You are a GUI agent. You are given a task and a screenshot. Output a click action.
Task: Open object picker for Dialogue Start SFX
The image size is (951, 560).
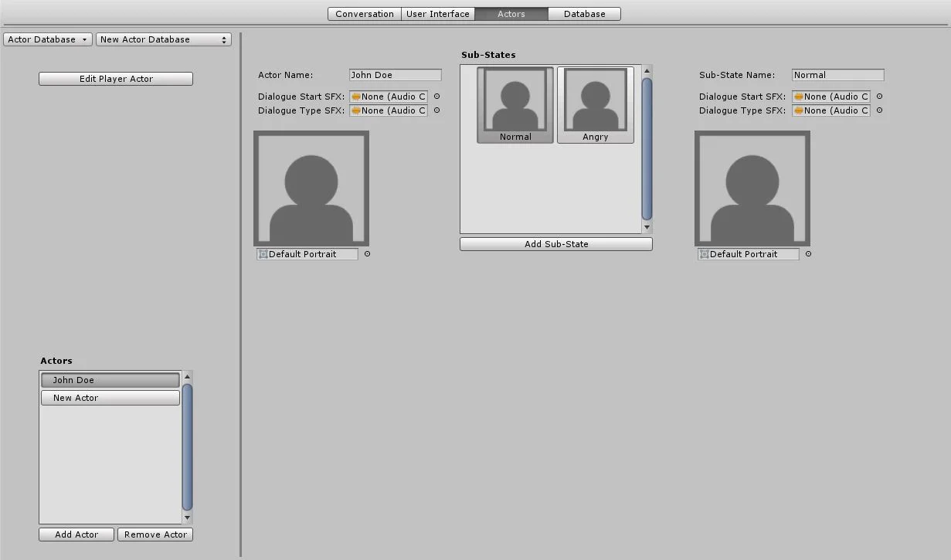pyautogui.click(x=436, y=97)
